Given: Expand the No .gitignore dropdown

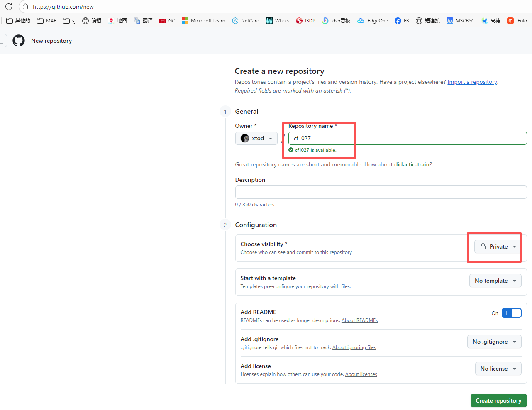Looking at the screenshot, I should pos(494,342).
